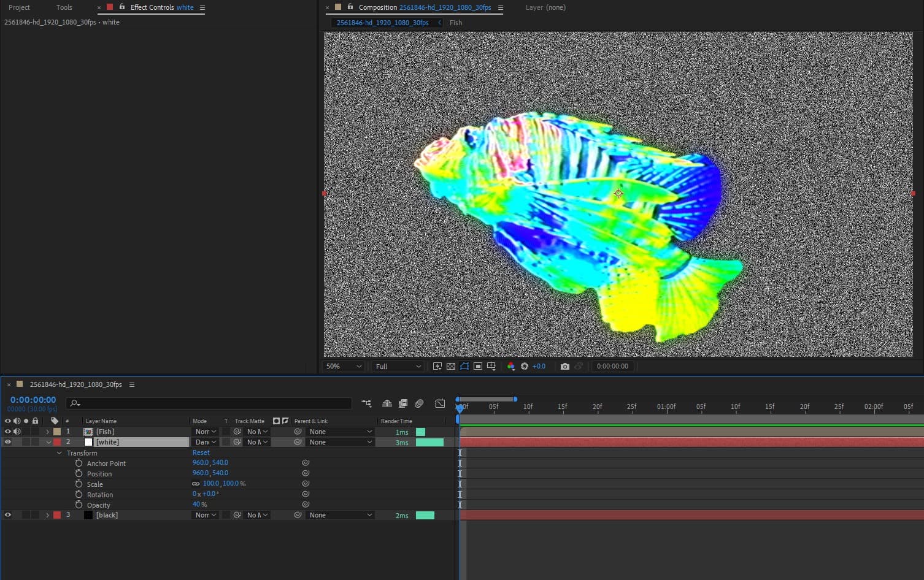Open the Fast Previews icon in viewer
Screen dimensions: 924x580
[437, 366]
